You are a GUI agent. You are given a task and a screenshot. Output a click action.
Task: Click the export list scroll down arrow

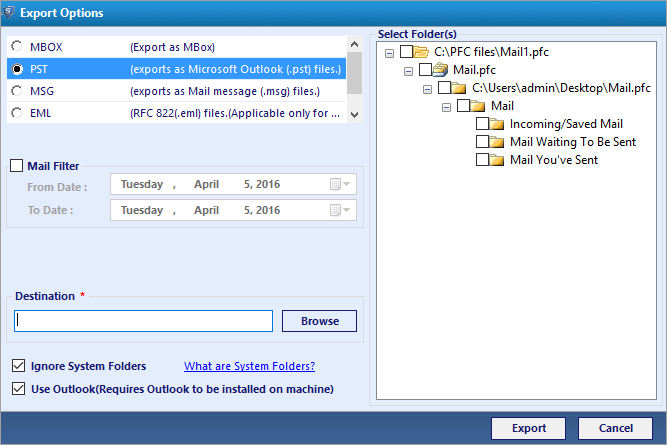[354, 114]
